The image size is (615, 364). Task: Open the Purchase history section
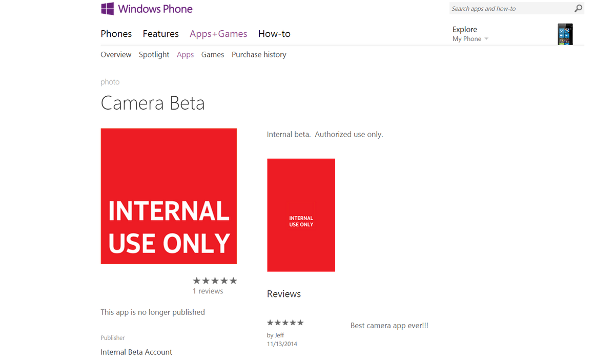click(259, 54)
